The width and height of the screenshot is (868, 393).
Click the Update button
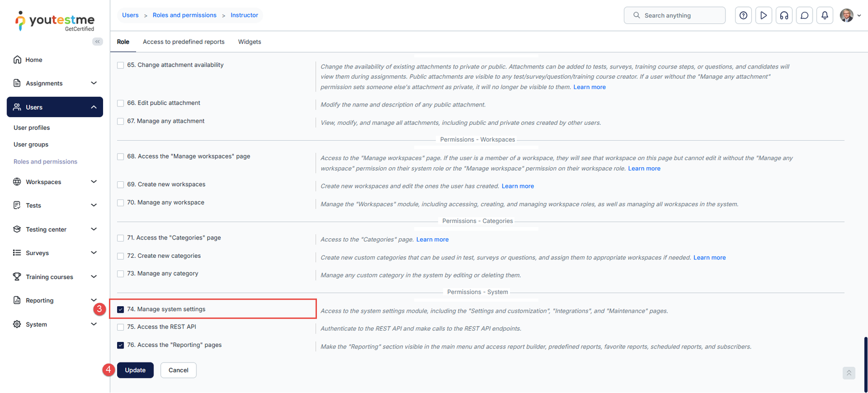pos(135,370)
